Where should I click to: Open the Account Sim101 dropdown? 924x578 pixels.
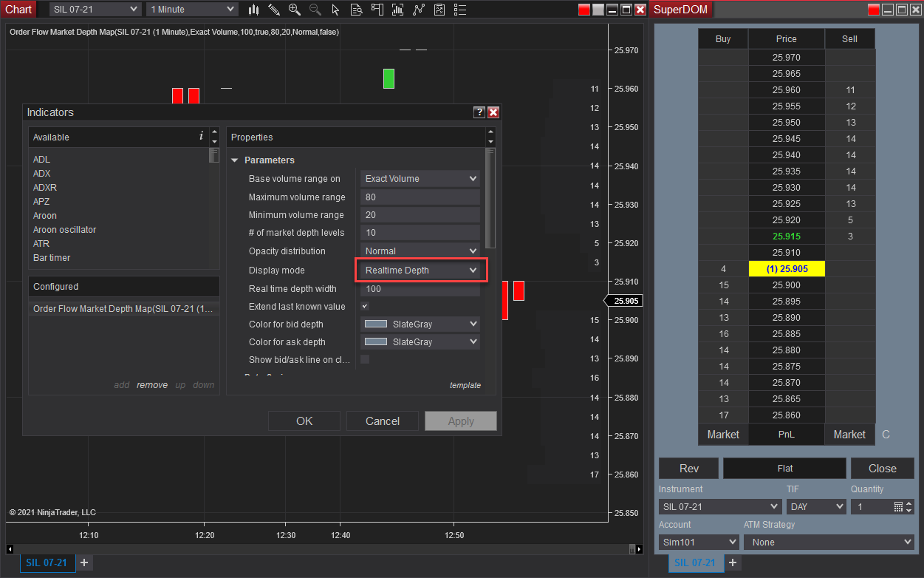click(699, 542)
